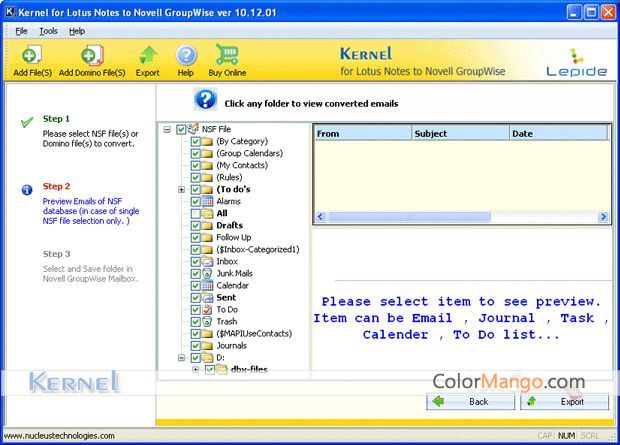620x445 pixels.
Task: Collapse the NSF File root node
Action: pyautogui.click(x=167, y=129)
